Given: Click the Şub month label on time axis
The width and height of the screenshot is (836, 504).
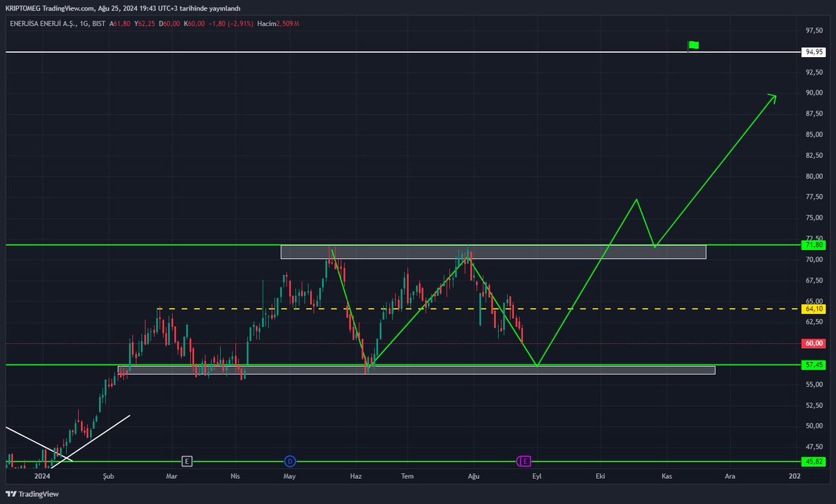Looking at the screenshot, I should (x=108, y=476).
